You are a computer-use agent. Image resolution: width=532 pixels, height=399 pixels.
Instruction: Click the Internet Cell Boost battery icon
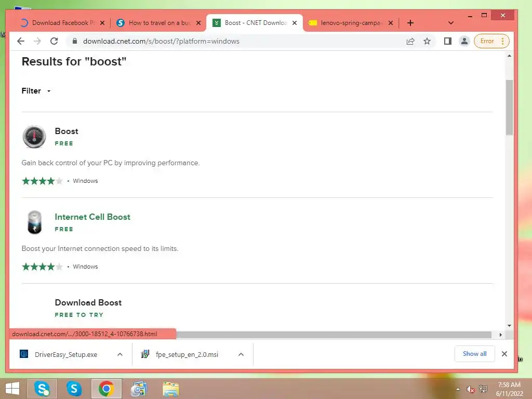coord(34,222)
